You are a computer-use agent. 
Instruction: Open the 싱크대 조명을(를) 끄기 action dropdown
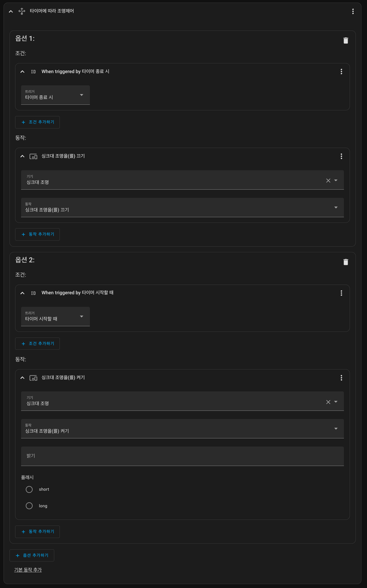pyautogui.click(x=182, y=207)
